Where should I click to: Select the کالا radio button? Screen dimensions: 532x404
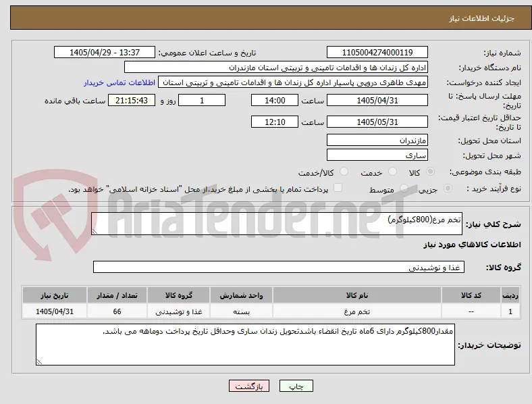point(430,172)
